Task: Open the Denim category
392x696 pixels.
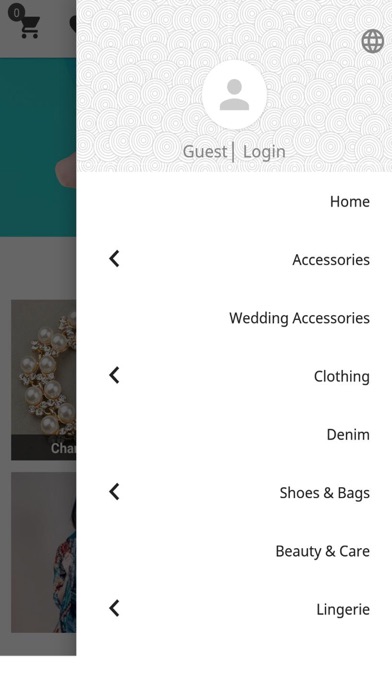Action: pyautogui.click(x=348, y=435)
